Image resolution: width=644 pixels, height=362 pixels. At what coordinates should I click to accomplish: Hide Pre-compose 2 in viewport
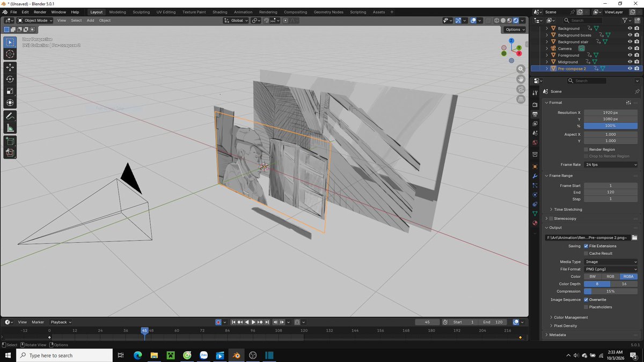tap(630, 69)
